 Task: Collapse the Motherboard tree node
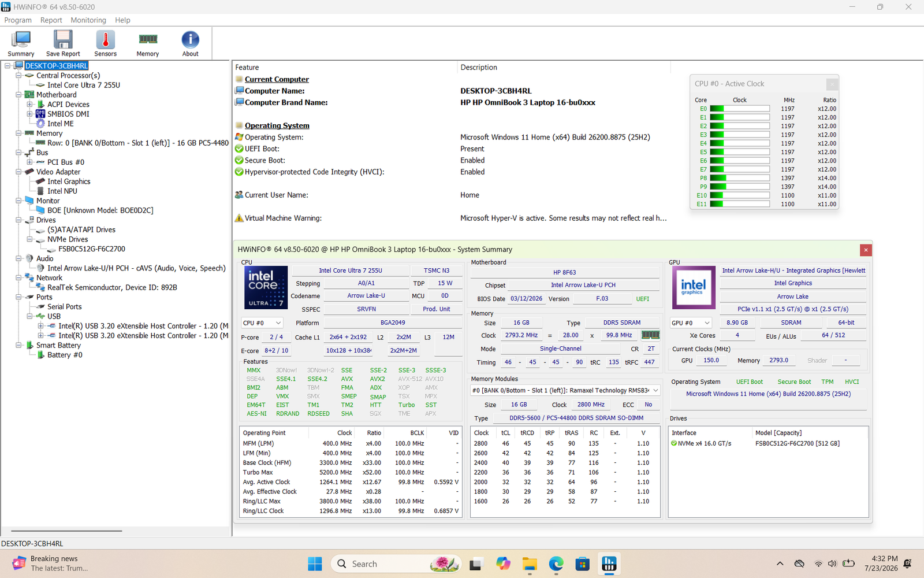coord(18,95)
